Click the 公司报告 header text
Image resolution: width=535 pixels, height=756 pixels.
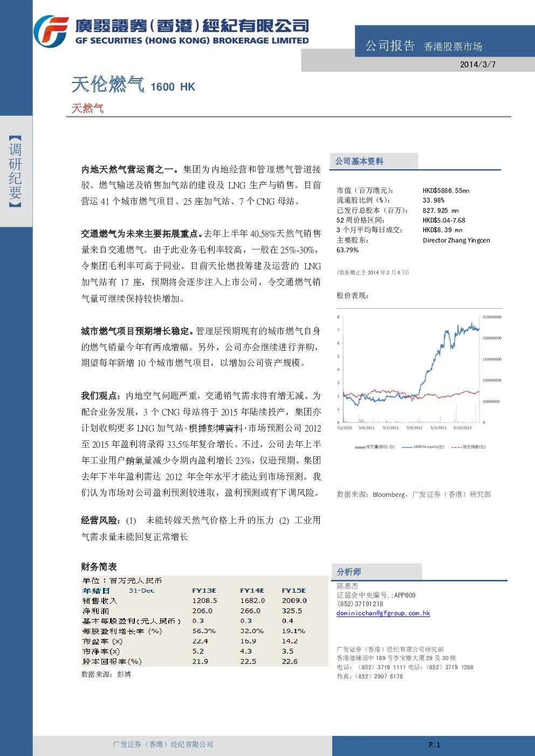coord(390,46)
